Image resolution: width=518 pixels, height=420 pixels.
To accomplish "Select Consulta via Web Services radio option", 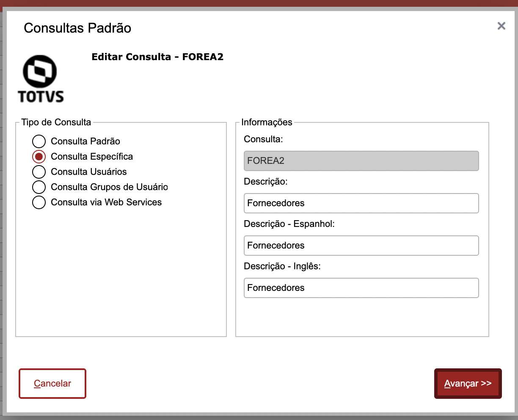I will (39, 202).
